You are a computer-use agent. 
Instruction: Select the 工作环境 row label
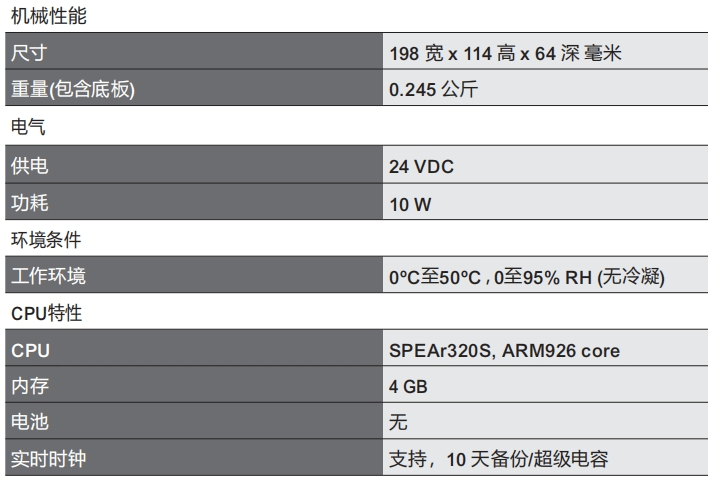pyautogui.click(x=48, y=275)
